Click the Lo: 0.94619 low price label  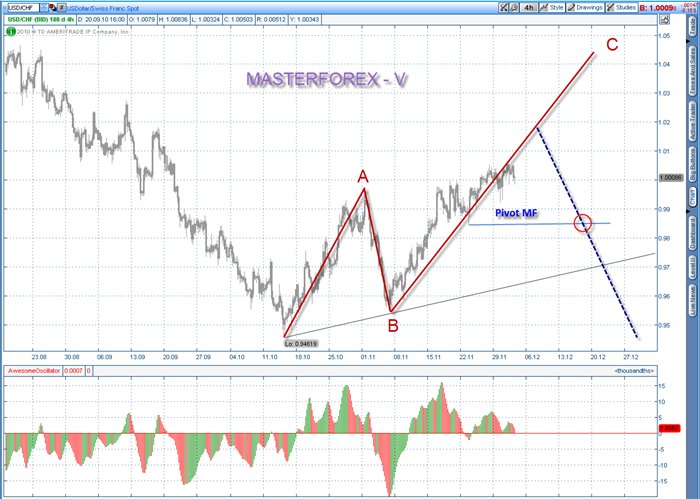pos(301,344)
